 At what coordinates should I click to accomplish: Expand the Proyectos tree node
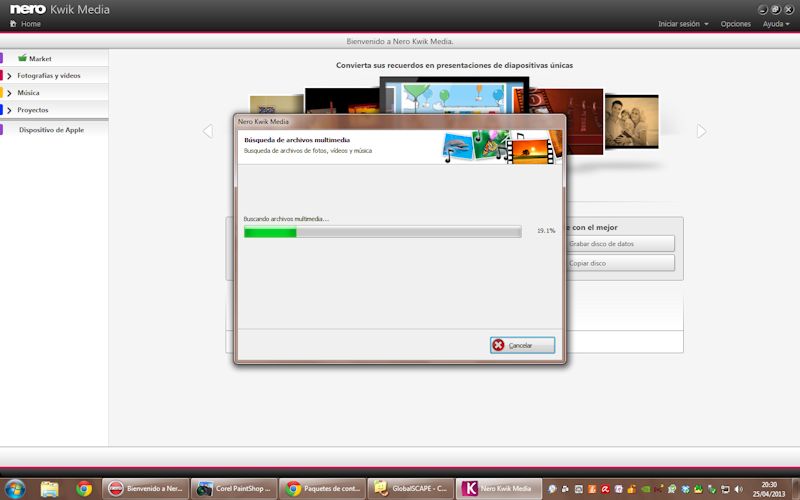pos(9,110)
